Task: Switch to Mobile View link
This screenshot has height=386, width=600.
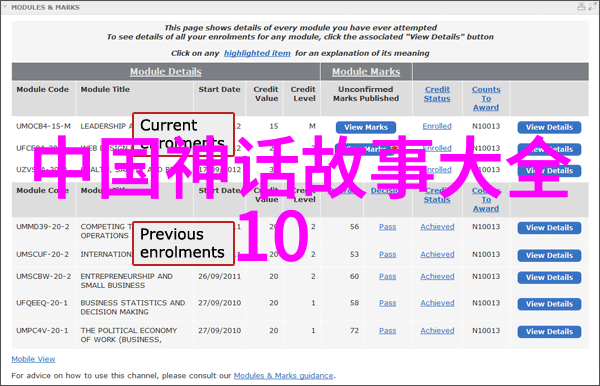Action: click(33, 359)
